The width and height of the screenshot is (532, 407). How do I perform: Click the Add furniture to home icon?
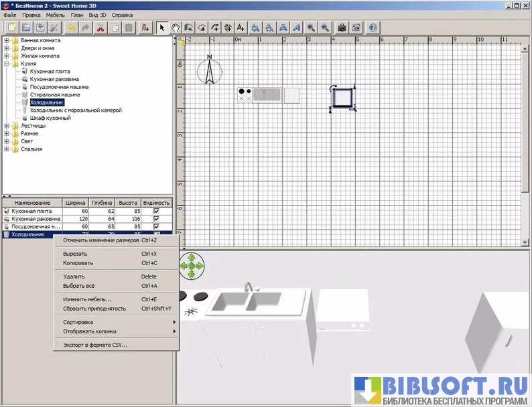tap(145, 28)
